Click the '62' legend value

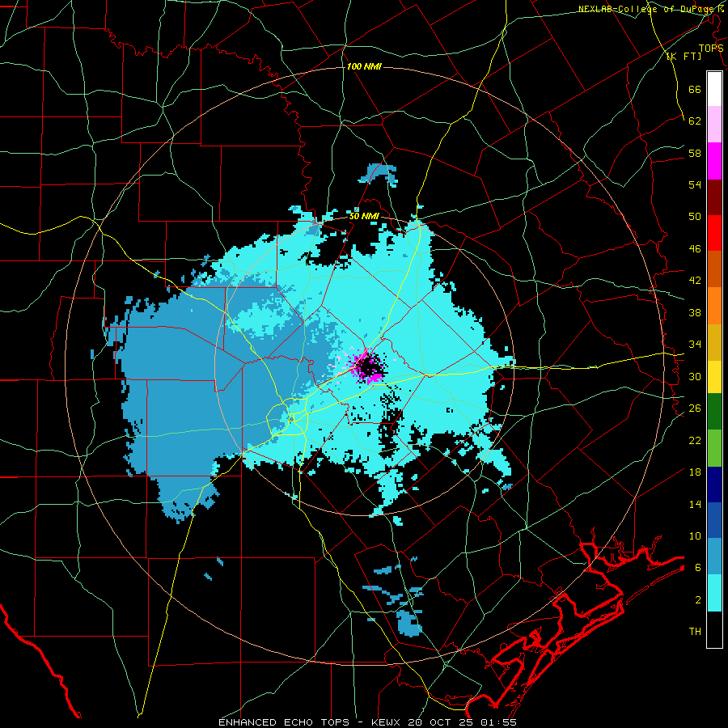click(x=695, y=121)
